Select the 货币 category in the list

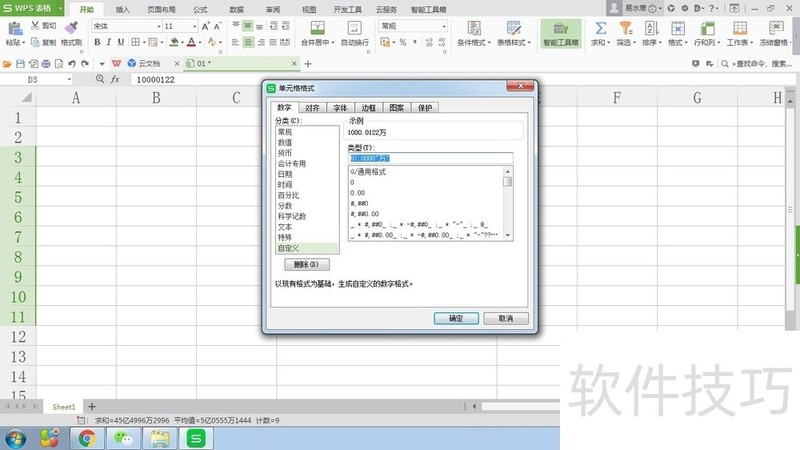[307, 153]
